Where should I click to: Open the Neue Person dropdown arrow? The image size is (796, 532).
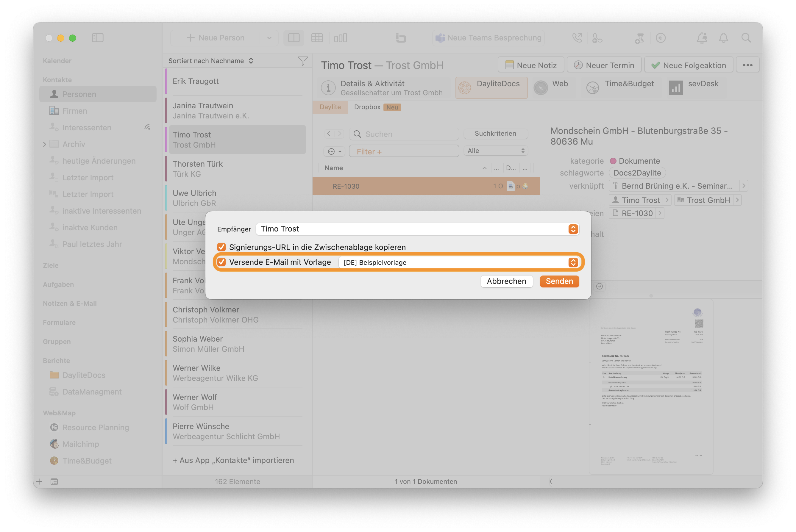point(269,38)
